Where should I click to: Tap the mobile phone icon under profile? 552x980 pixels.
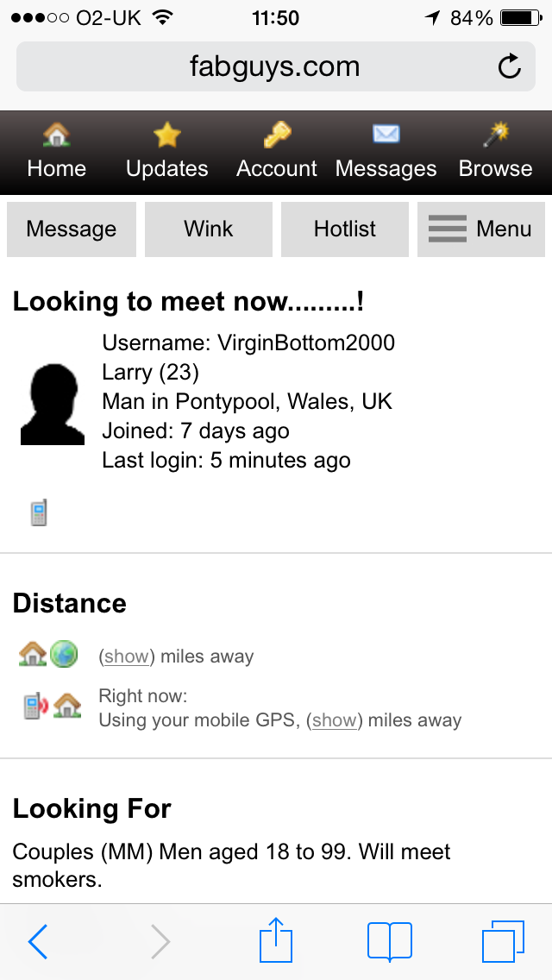click(x=39, y=512)
